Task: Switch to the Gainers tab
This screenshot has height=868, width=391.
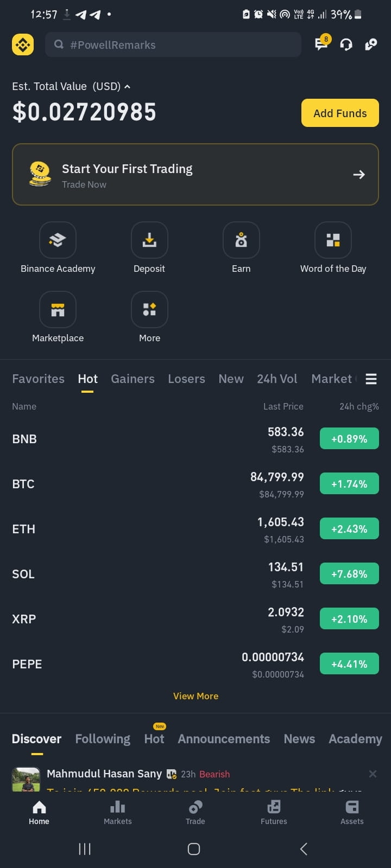Action: (133, 379)
